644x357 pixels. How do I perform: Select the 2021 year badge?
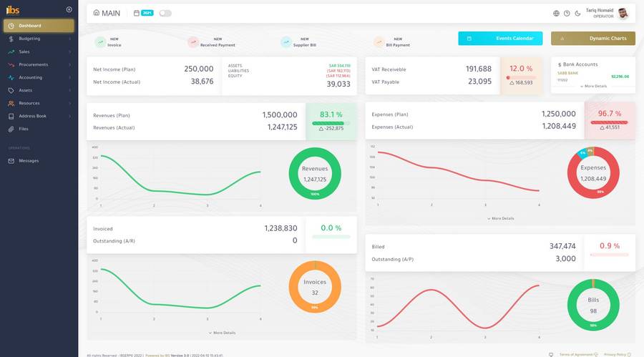click(x=147, y=13)
